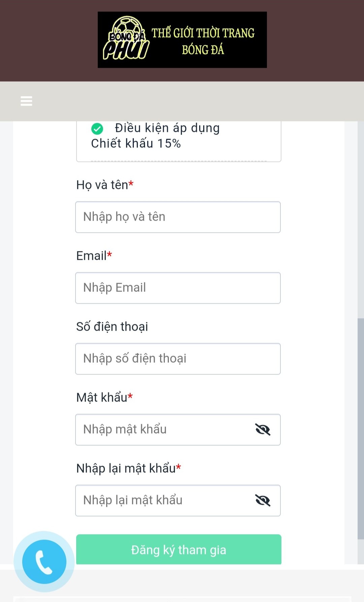Click the page's vertical scrollbar thumb

pyautogui.click(x=360, y=429)
